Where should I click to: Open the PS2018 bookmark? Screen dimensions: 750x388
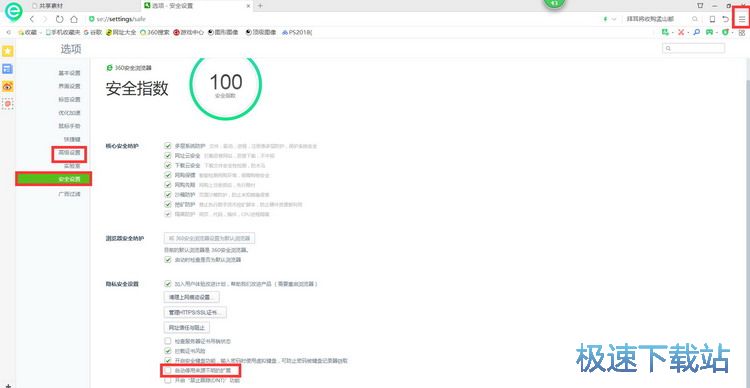[297, 33]
